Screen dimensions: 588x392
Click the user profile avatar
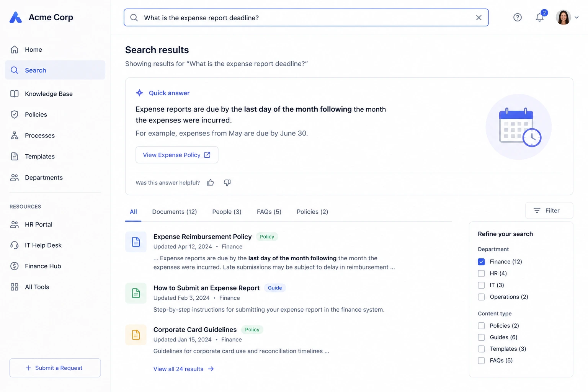tap(563, 17)
